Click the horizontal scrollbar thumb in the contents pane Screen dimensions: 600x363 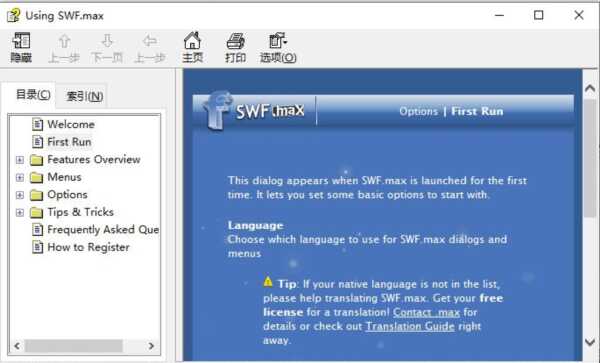coord(73,346)
